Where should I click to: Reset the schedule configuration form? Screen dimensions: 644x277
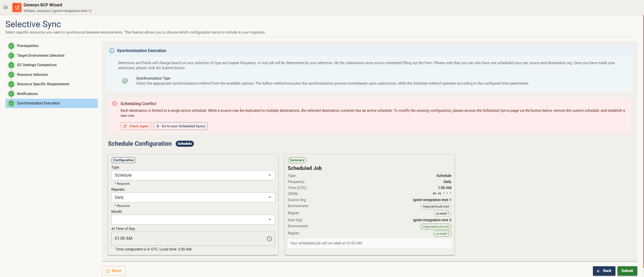(x=114, y=271)
